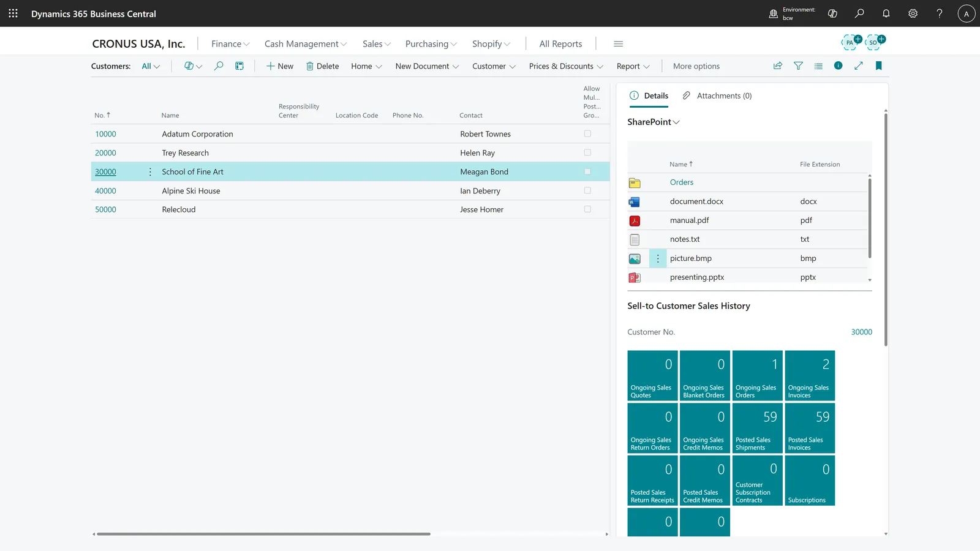980x551 pixels.
Task: Open the settings gear
Action: pos(913,13)
